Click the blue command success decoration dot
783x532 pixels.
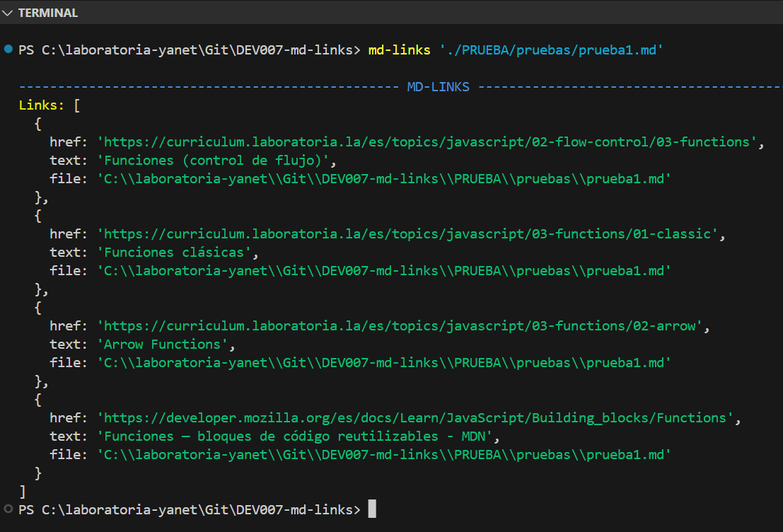(x=7, y=50)
